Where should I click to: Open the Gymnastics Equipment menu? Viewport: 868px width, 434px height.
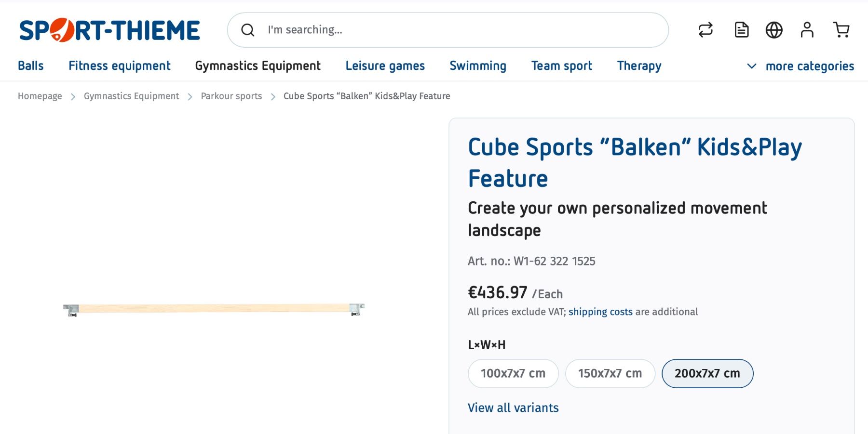258,66
